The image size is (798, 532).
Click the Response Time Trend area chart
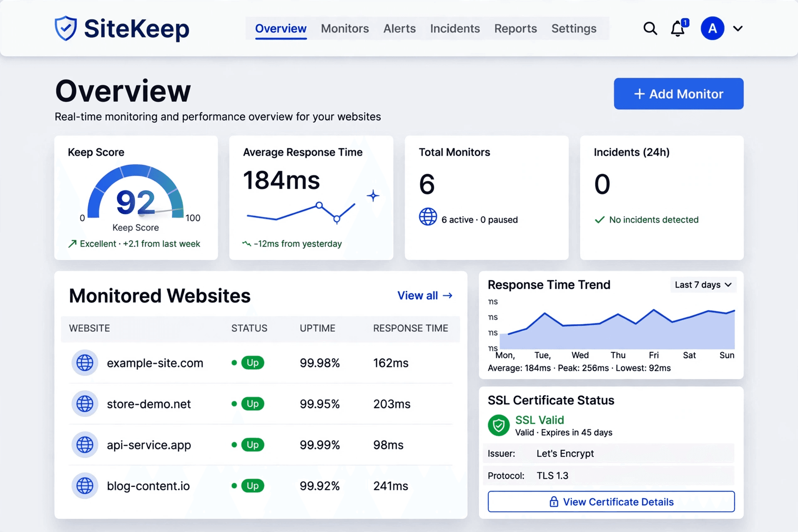[x=617, y=329]
